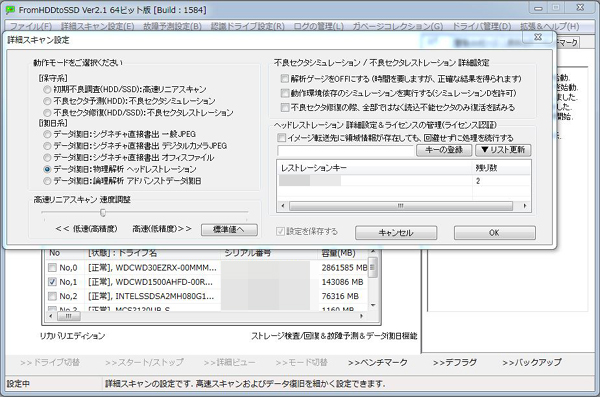Select 2861585 MB capacity cell

tap(344, 268)
